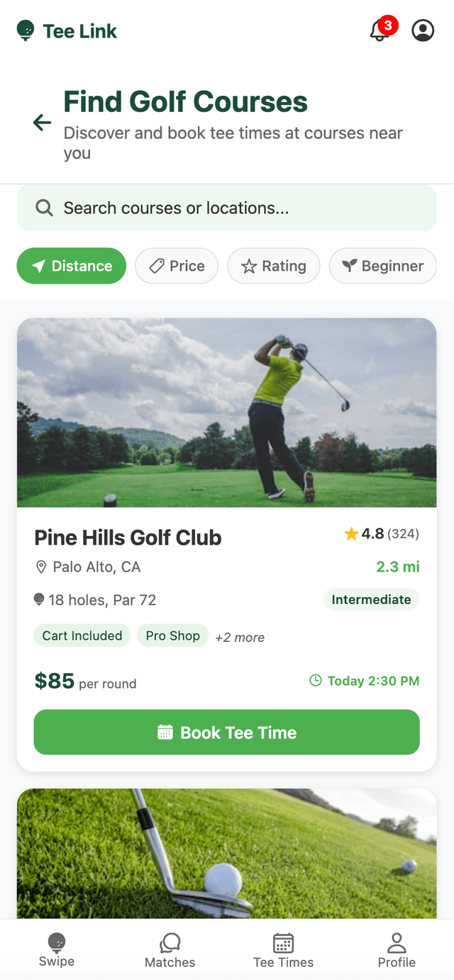Image resolution: width=454 pixels, height=980 pixels.
Task: Click the clock icon by Today 2:30 PM
Action: (x=316, y=681)
